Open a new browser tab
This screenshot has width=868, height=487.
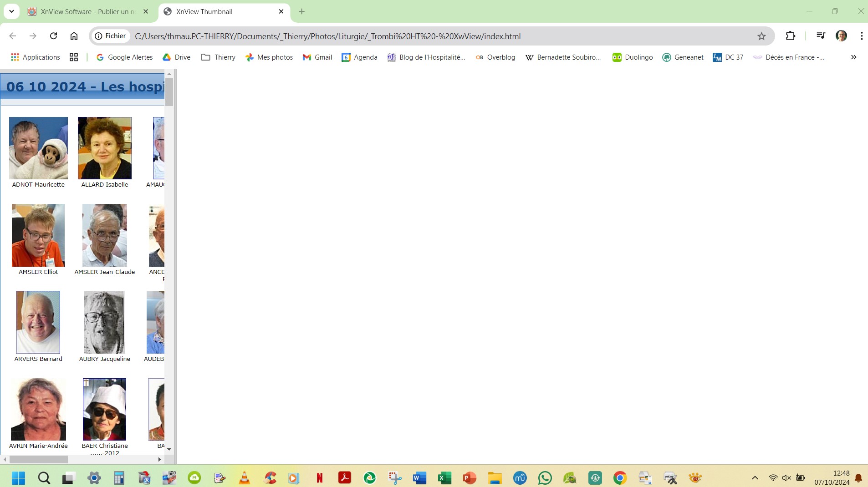coord(301,11)
